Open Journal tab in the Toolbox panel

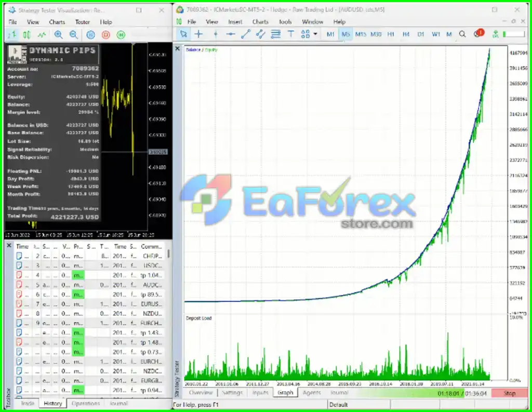tap(118, 403)
